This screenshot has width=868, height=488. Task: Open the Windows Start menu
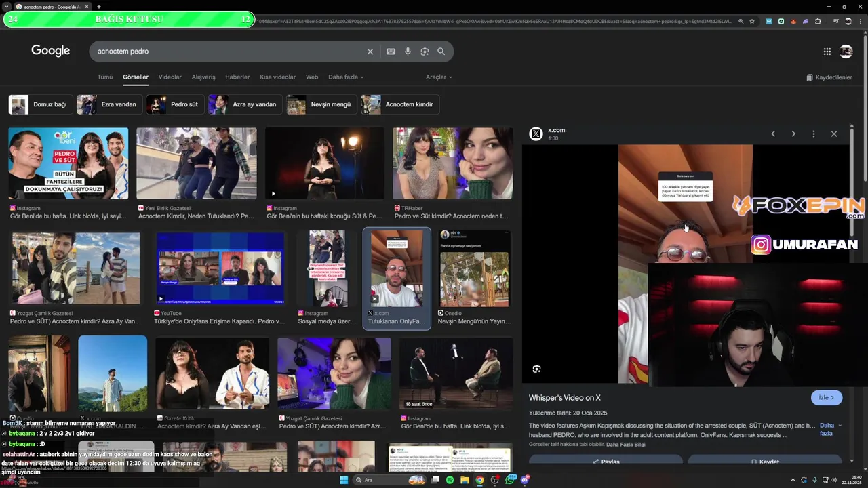click(344, 480)
